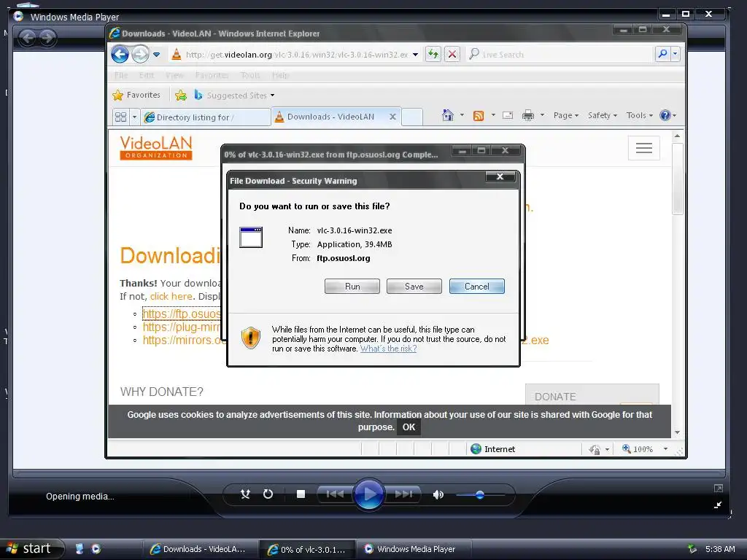Expand the address bar history dropdown
Screen dimensions: 747x560
point(415,55)
